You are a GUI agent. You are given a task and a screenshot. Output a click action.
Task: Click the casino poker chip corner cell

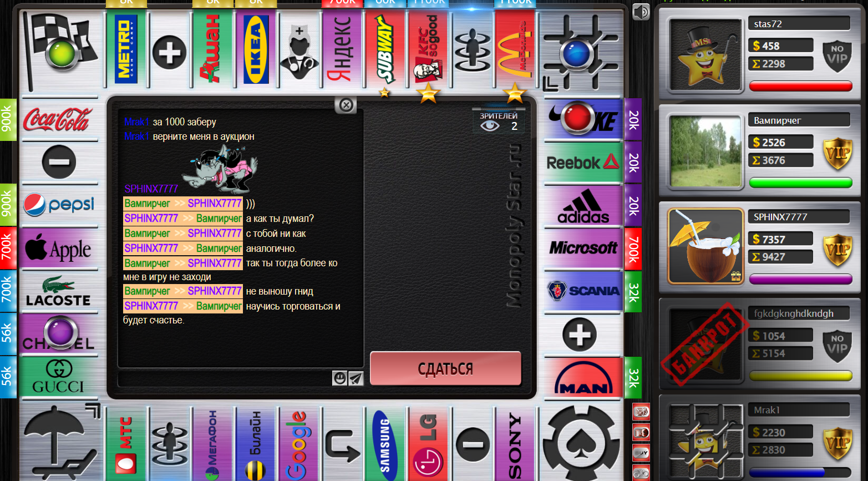(581, 443)
